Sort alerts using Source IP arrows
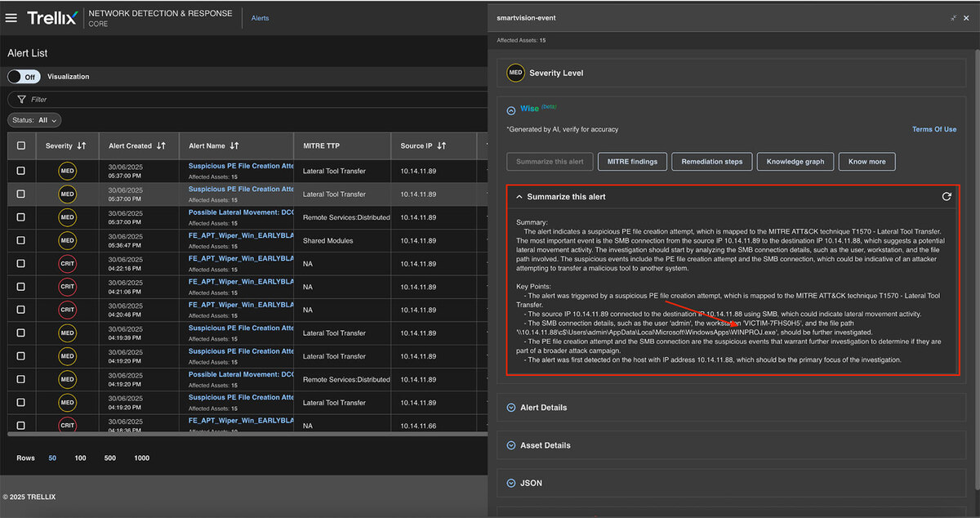The image size is (980, 518). point(442,145)
